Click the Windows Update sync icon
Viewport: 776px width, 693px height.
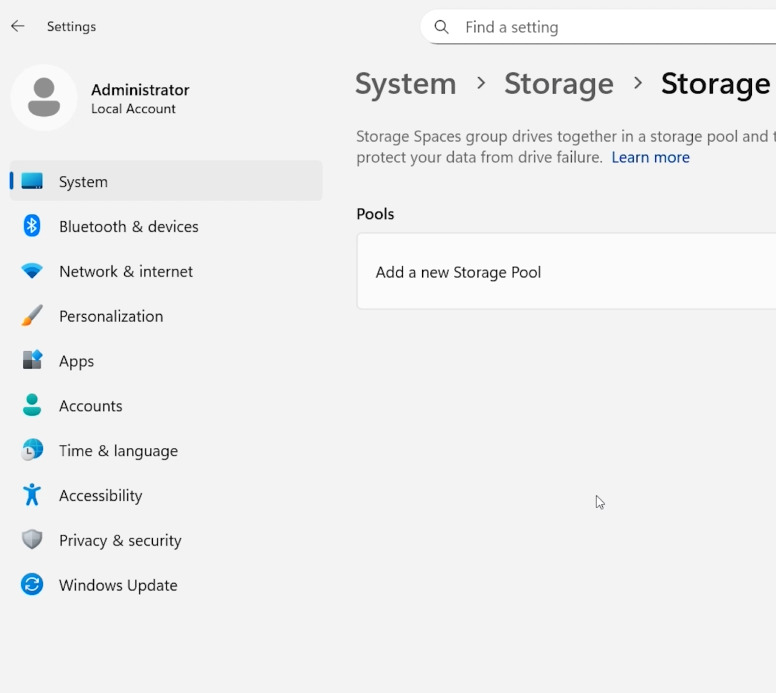point(32,585)
